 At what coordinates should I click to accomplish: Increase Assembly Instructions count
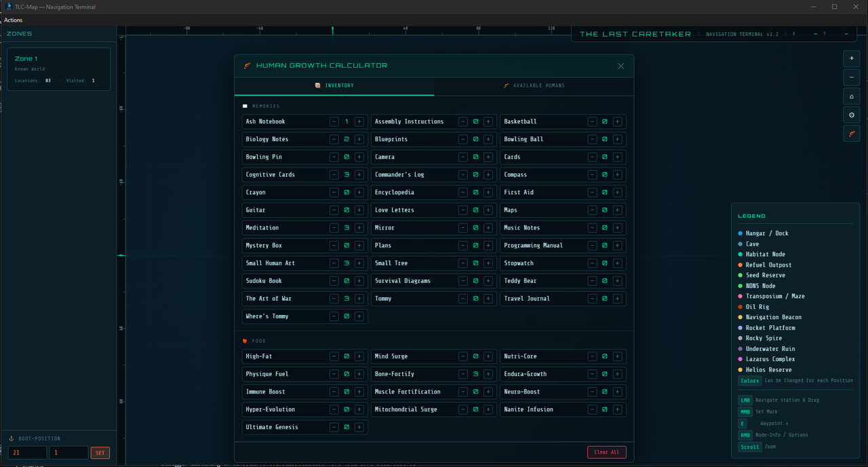pos(488,122)
